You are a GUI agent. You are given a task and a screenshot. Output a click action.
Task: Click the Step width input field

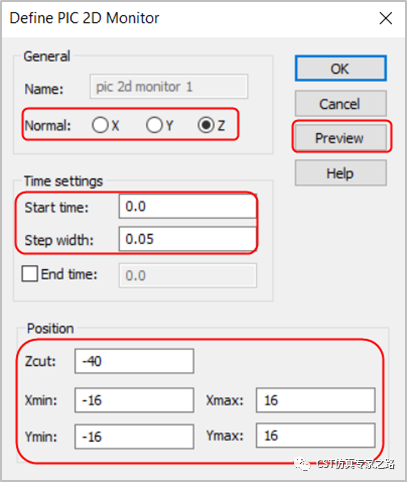pyautogui.click(x=188, y=239)
